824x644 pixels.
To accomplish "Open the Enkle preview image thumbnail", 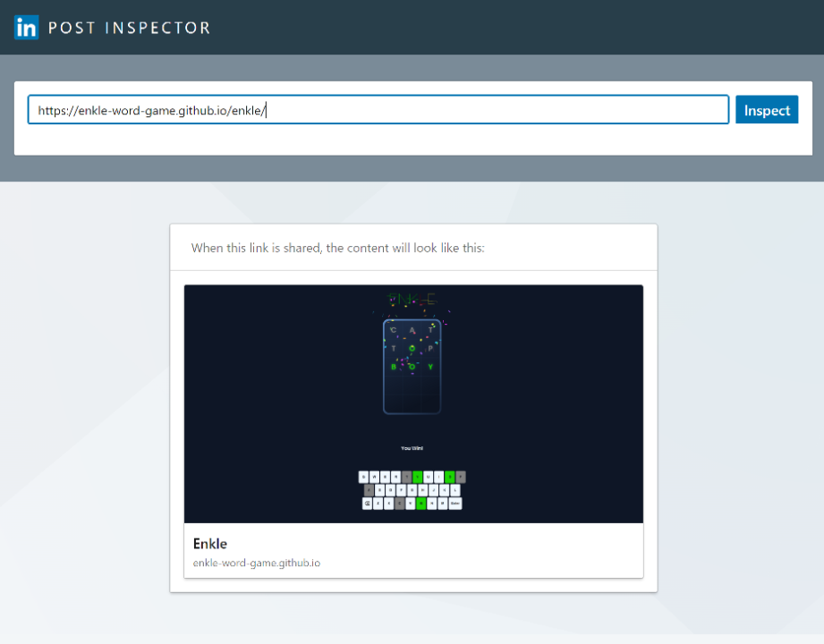I will pyautogui.click(x=413, y=404).
